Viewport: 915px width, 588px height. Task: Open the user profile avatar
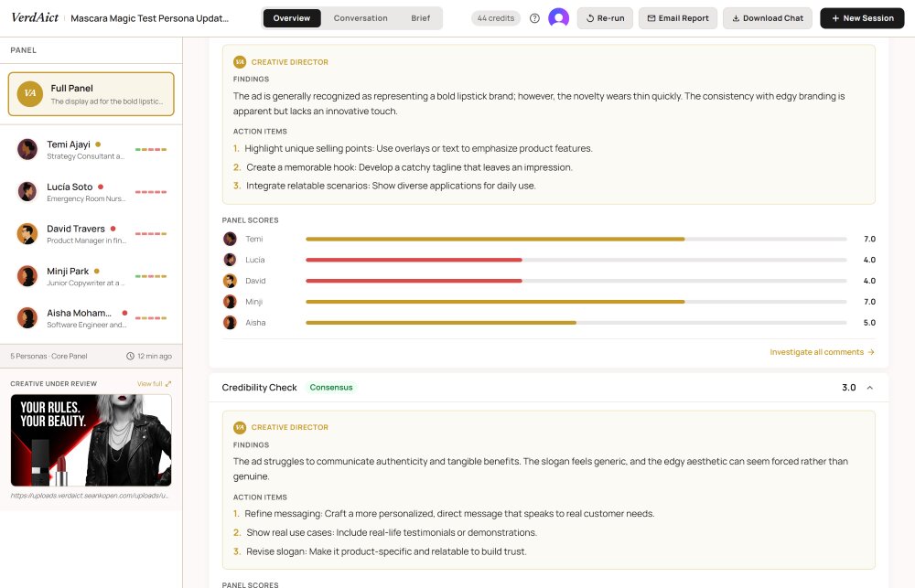point(558,18)
